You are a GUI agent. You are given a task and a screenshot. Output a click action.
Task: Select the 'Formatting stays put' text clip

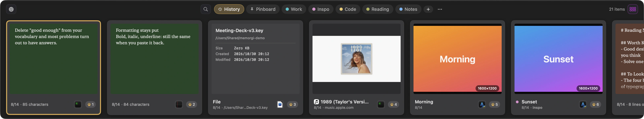pos(155,68)
